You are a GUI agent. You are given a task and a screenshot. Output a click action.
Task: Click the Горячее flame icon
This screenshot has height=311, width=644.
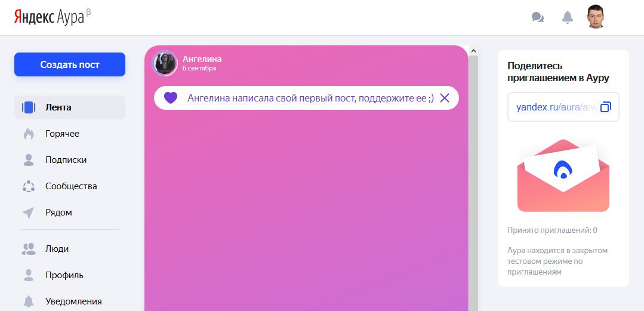pos(28,134)
